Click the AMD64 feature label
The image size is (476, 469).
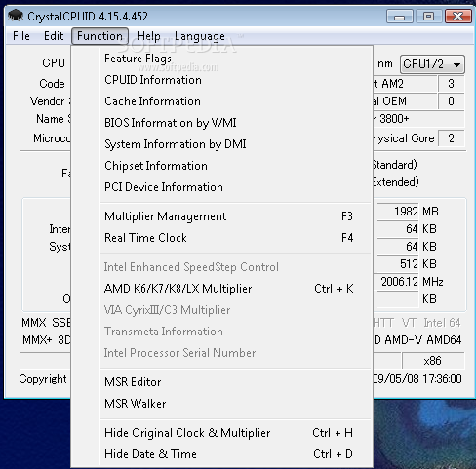point(444,340)
